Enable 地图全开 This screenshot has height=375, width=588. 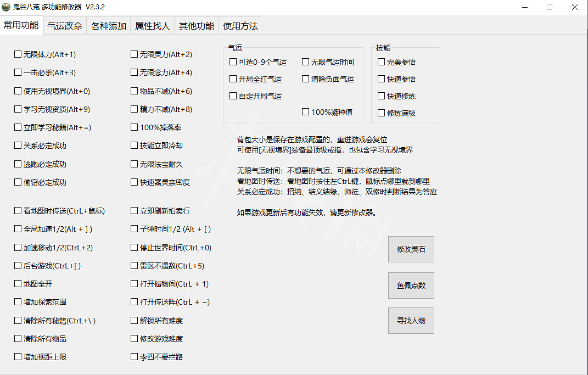(x=17, y=283)
